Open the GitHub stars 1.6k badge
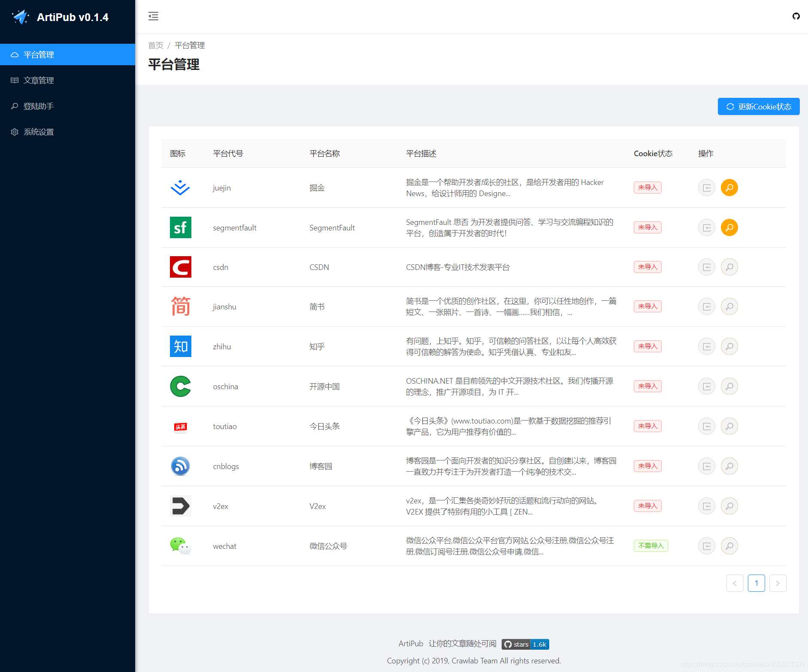This screenshot has height=672, width=808. point(525,644)
